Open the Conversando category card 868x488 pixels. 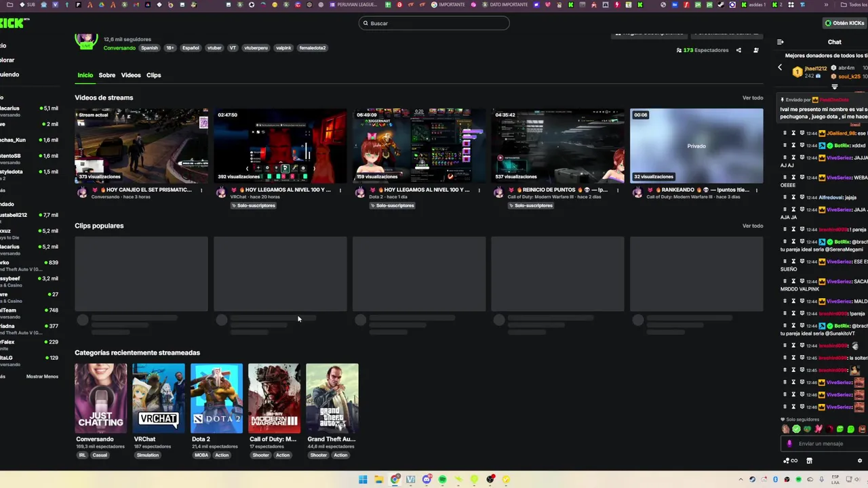tap(100, 399)
